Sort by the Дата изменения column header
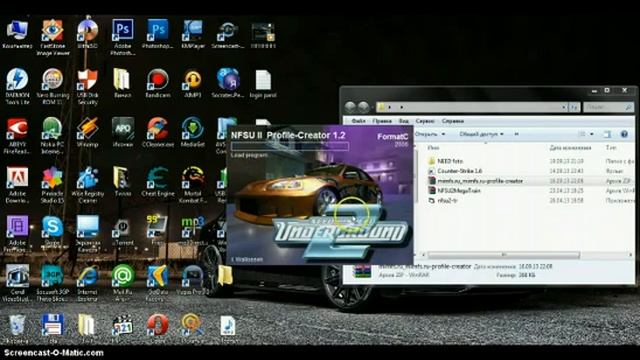Screen dimensions: 640x360 point(570,148)
